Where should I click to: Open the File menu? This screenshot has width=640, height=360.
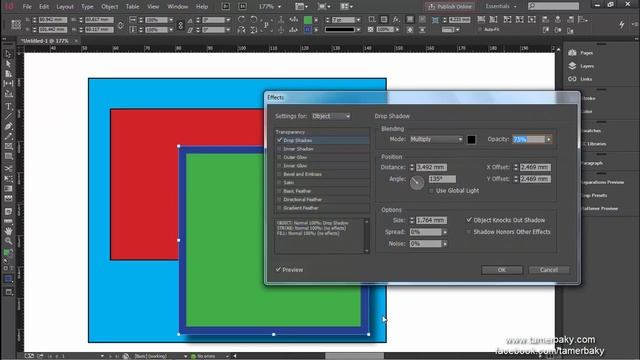pos(27,7)
